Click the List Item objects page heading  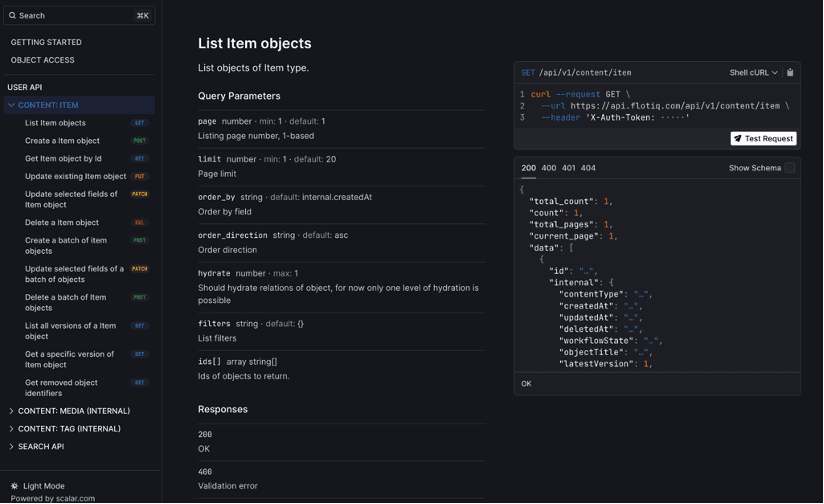click(x=254, y=44)
